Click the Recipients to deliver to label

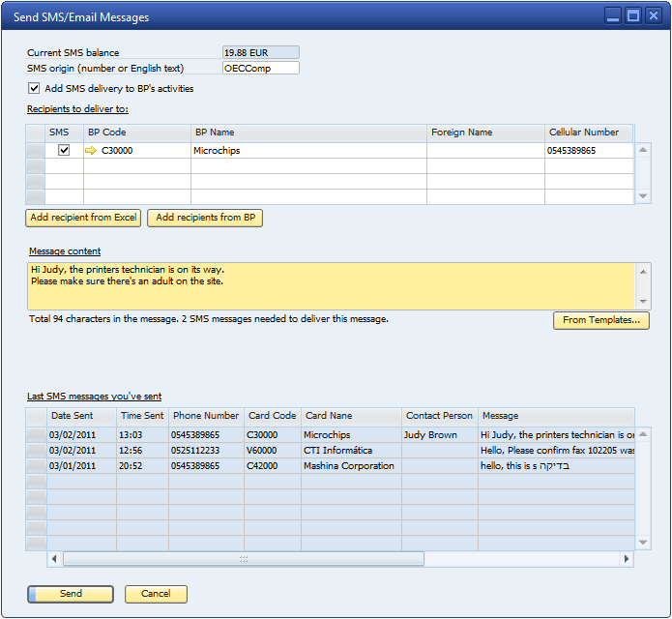[x=77, y=109]
